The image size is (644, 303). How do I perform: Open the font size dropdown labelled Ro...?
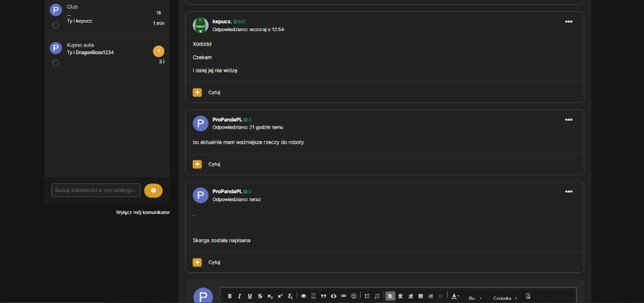475,298
